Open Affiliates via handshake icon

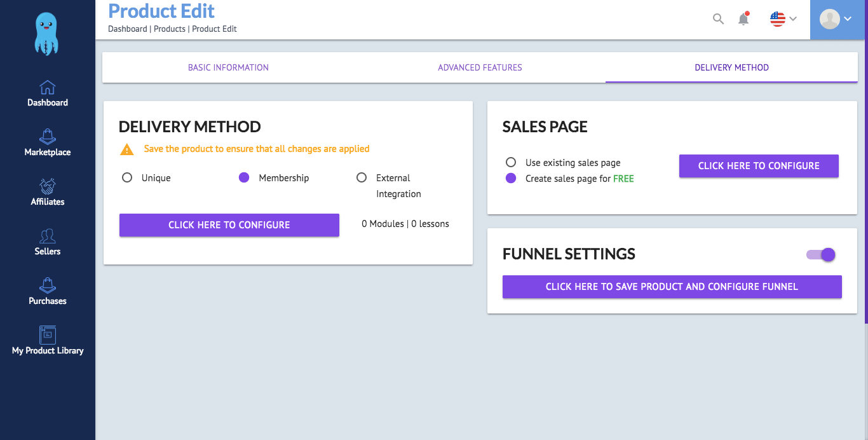pyautogui.click(x=48, y=186)
